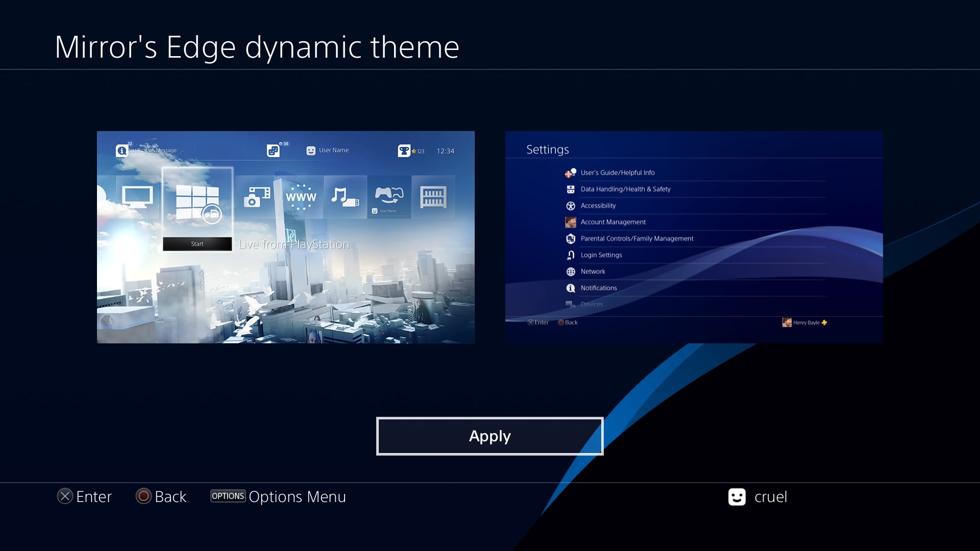Click the notification info icon in preview
980x551 pixels.
tap(121, 151)
